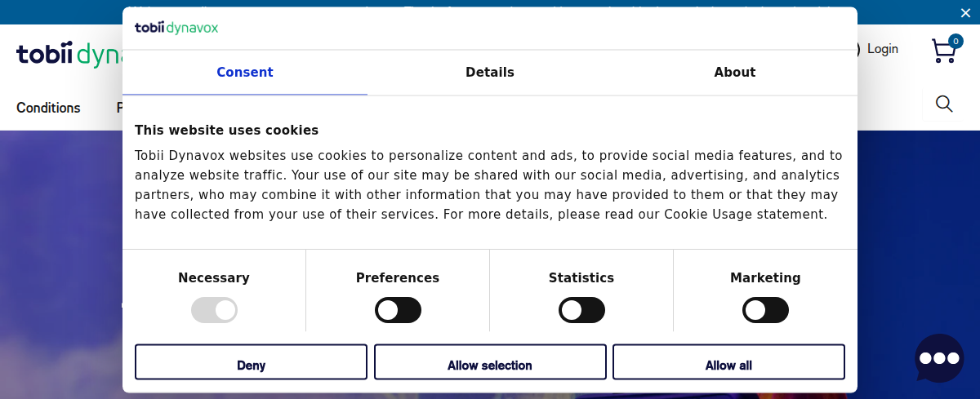The image size is (980, 399).
Task: Click the Allow selection button
Action: [490, 362]
